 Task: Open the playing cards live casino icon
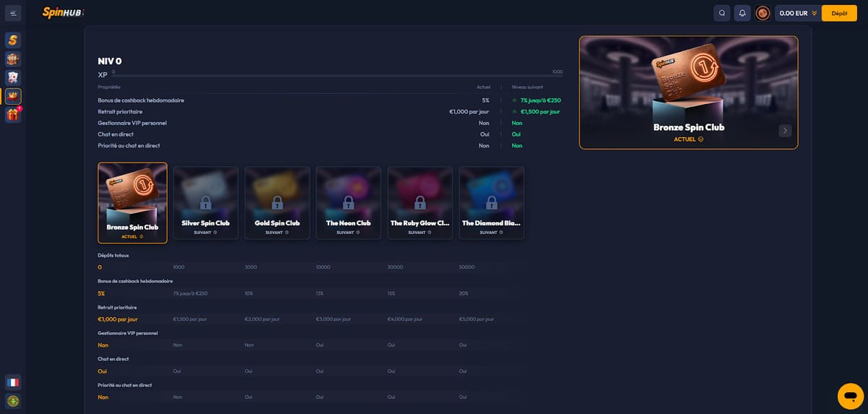pyautogui.click(x=13, y=77)
